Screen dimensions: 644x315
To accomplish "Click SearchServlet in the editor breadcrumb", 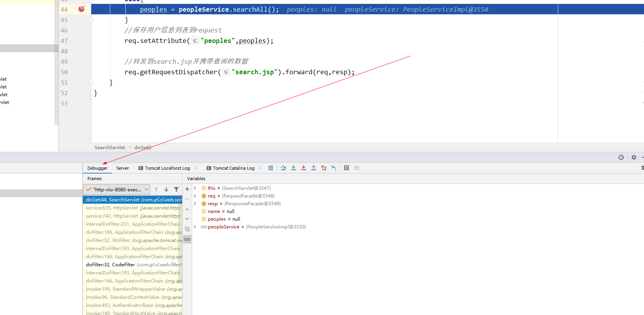I will pos(110,148).
